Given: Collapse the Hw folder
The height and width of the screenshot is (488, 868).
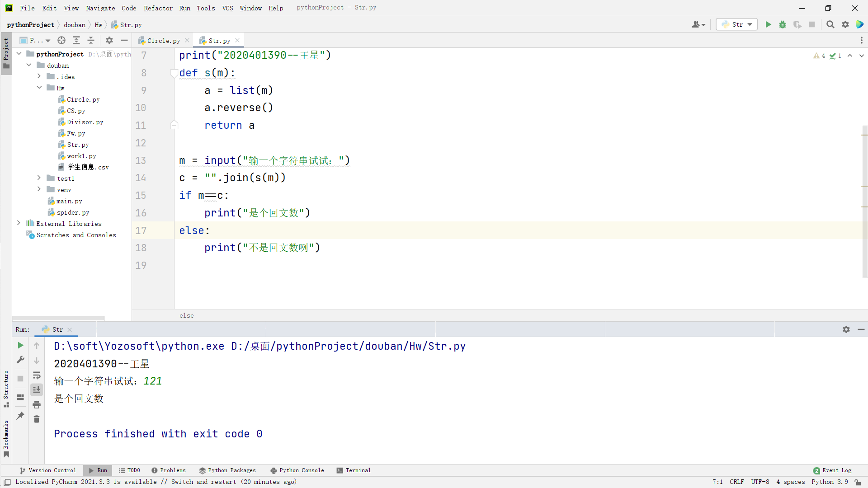Looking at the screenshot, I should coord(39,88).
